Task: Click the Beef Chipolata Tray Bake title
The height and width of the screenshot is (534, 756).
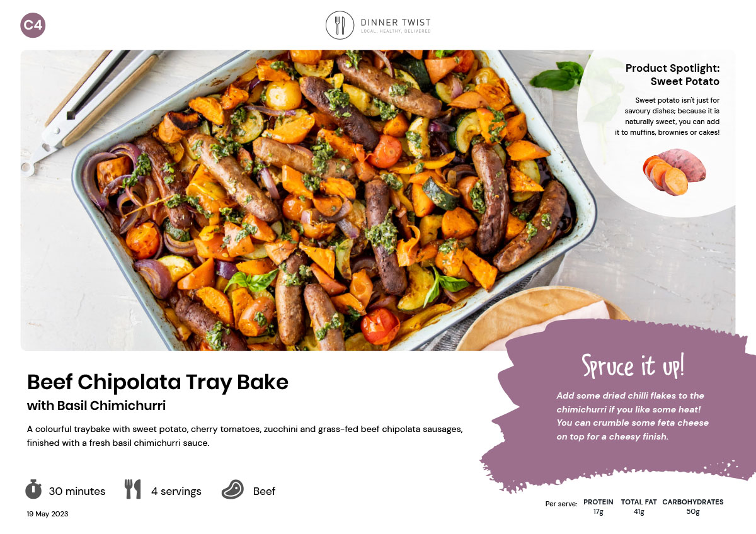Action: [157, 382]
